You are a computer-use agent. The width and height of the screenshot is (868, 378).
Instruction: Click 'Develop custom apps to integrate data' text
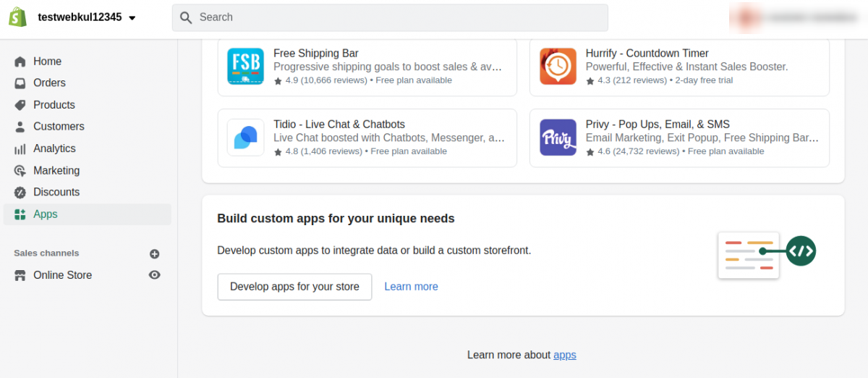coord(374,251)
